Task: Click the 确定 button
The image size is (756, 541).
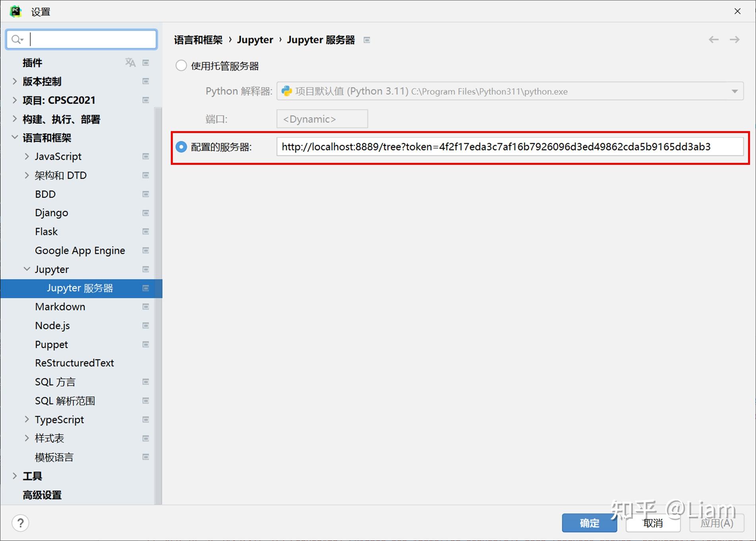Action: tap(589, 523)
